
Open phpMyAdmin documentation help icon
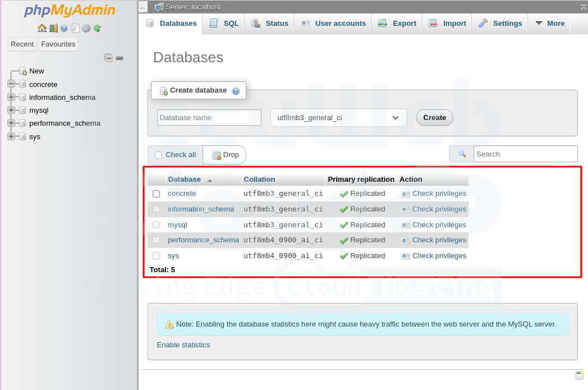[64, 28]
